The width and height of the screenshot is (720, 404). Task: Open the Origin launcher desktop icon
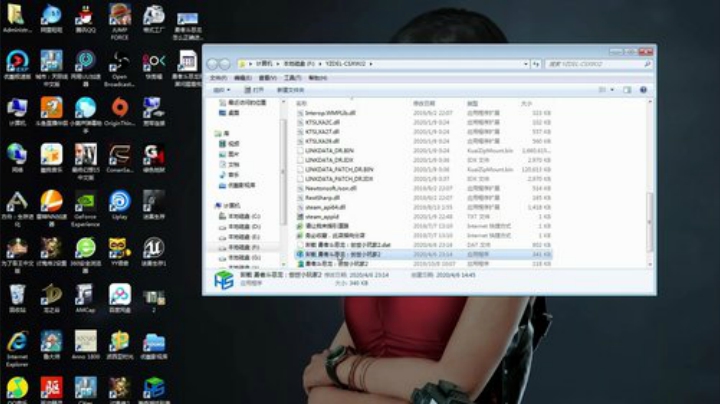point(119,112)
